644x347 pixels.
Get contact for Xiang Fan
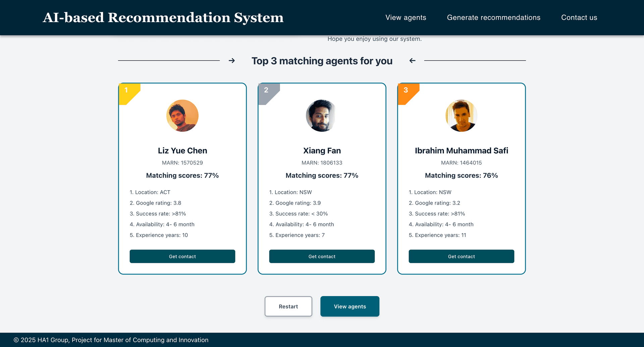(322, 256)
